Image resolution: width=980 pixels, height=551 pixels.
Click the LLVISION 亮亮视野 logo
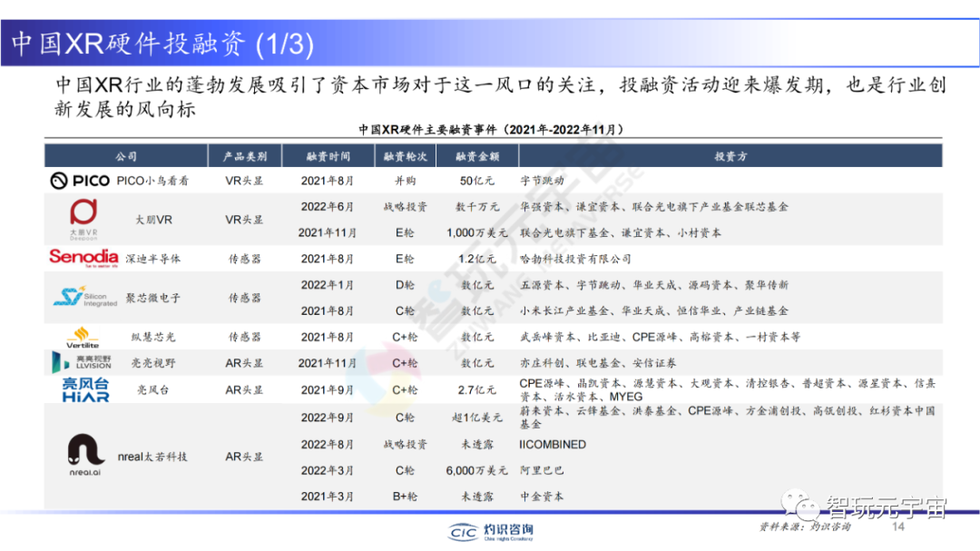(82, 362)
